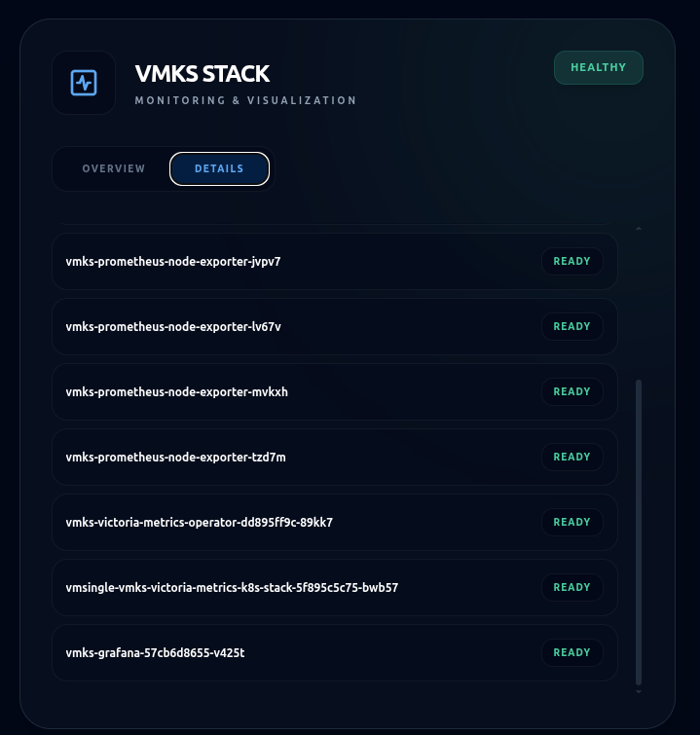Open the vmks-prometheus-node-exporter-jvpv7 pod row
The height and width of the screenshot is (735, 700).
[x=334, y=262]
